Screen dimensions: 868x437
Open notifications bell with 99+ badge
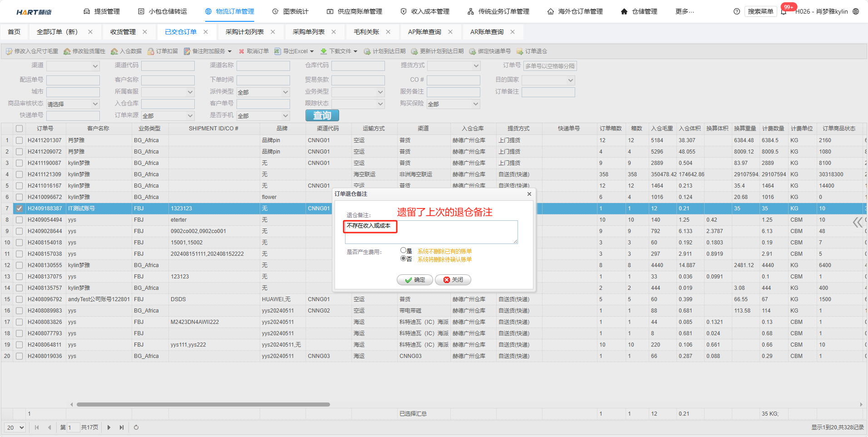click(784, 11)
